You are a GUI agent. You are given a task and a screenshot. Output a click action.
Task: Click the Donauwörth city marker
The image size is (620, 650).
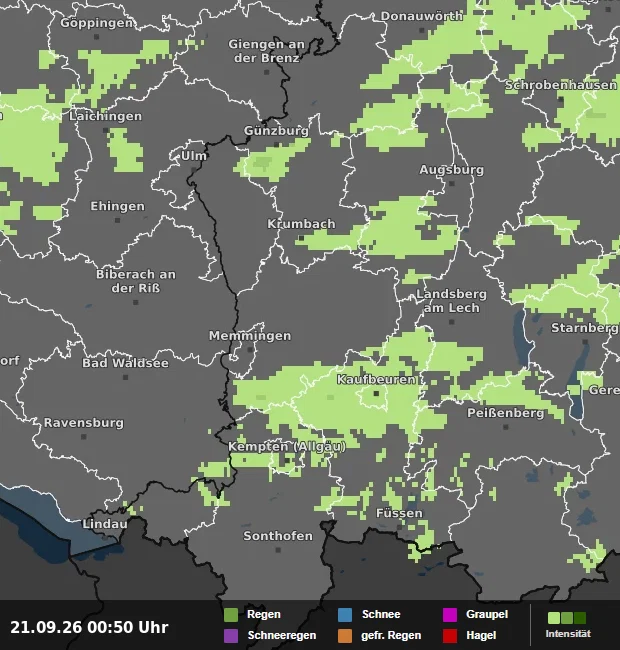coord(421,30)
